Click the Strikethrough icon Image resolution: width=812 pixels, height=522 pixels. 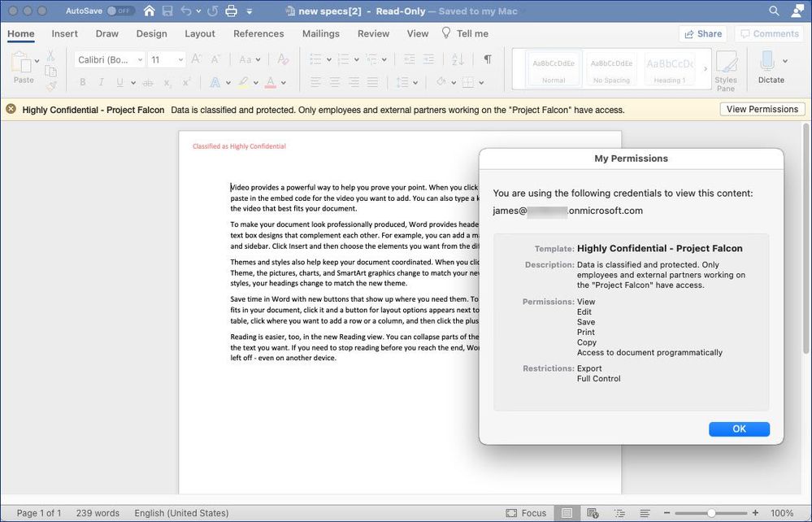coord(148,82)
